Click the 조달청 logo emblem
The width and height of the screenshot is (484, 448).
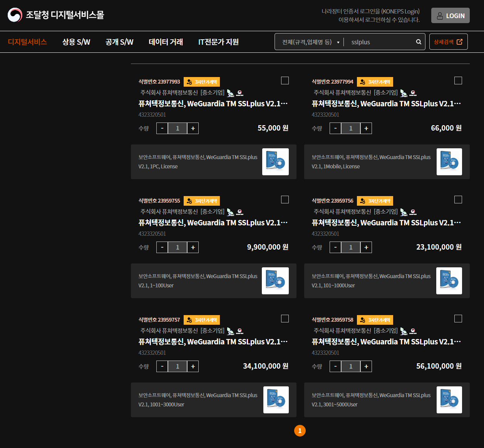pos(15,15)
